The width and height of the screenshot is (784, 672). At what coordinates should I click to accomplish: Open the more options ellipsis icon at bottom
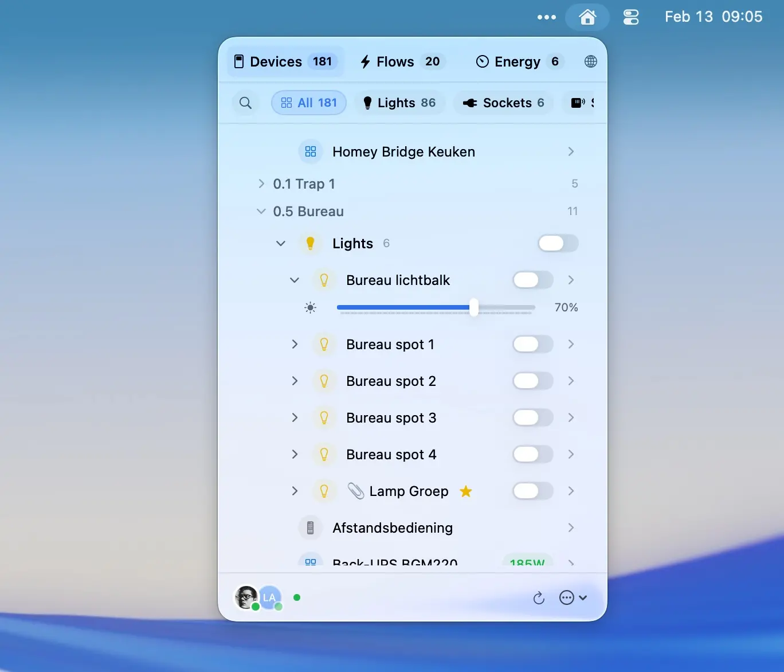point(567,597)
